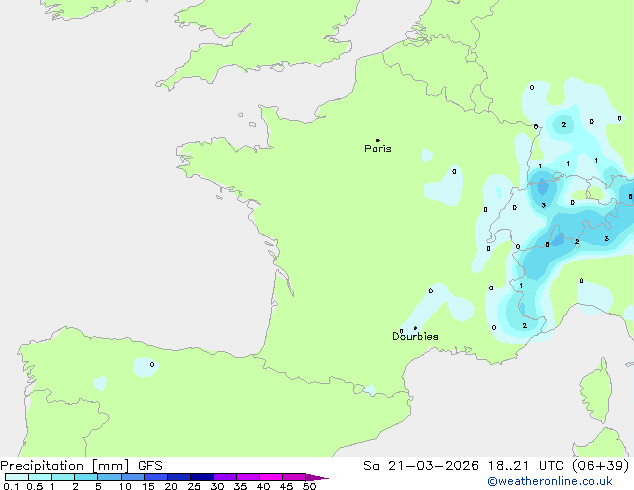This screenshot has width=634, height=490.
Task: Select the 5 mm legend color swatch
Action: (109, 477)
